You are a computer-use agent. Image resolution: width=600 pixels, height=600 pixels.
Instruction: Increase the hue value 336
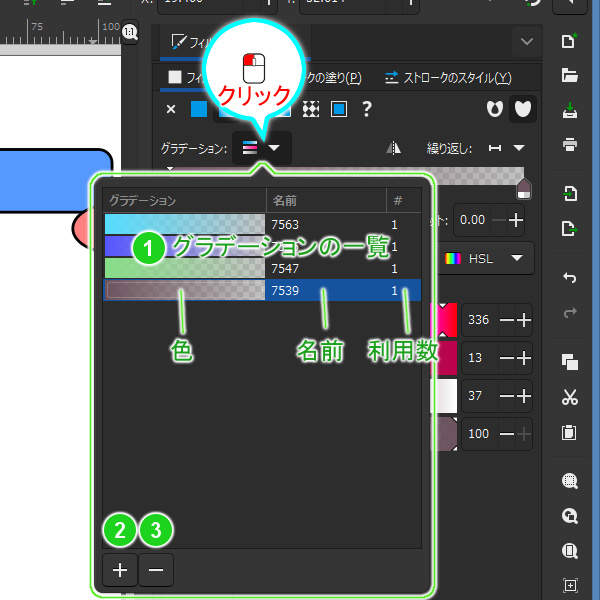[524, 320]
